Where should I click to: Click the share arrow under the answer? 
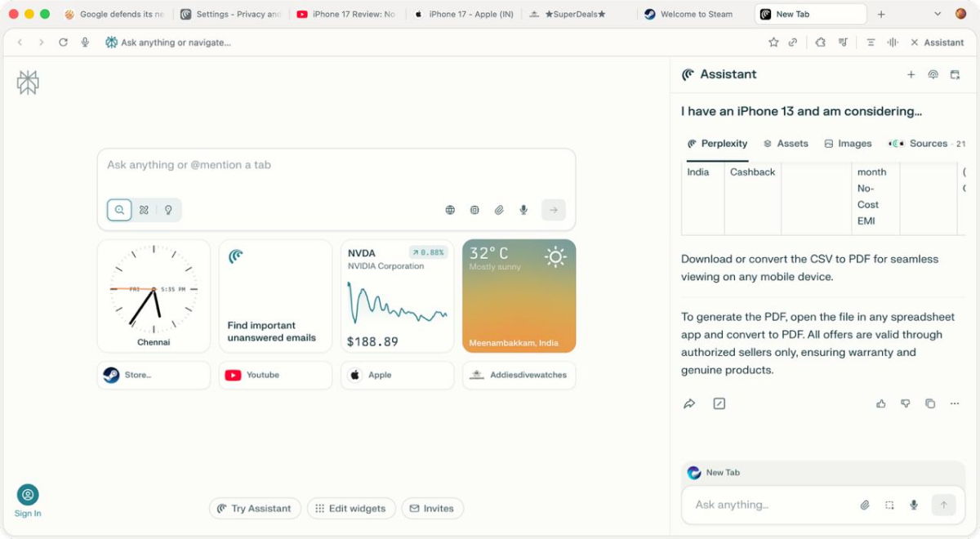689,403
